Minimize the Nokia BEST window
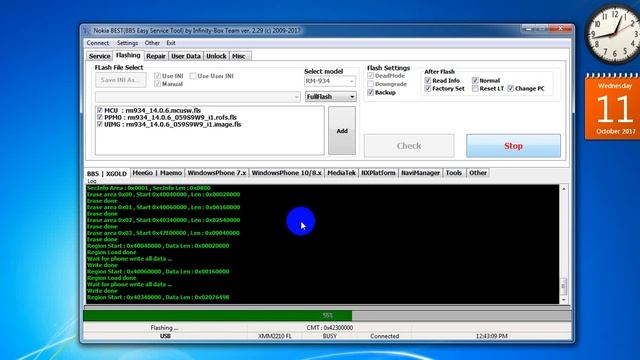Image resolution: width=640 pixels, height=360 pixels. 529,29
